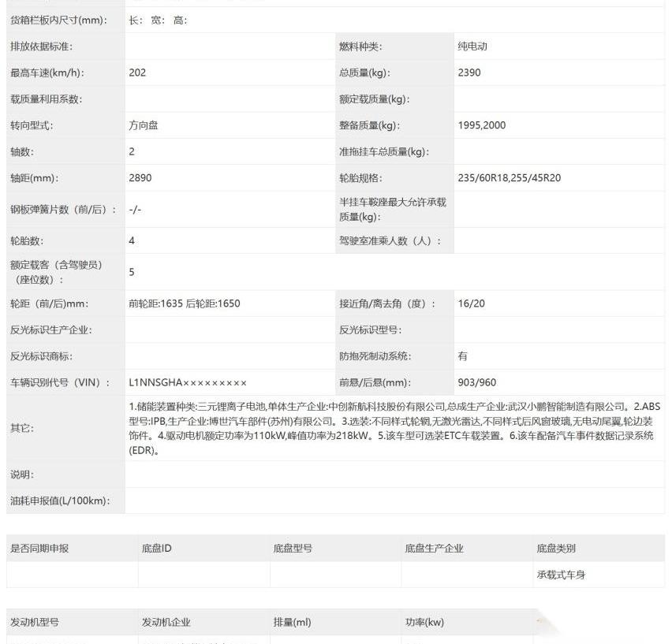Click the 反光标识型号 label
The image size is (672, 644).
pos(370,329)
